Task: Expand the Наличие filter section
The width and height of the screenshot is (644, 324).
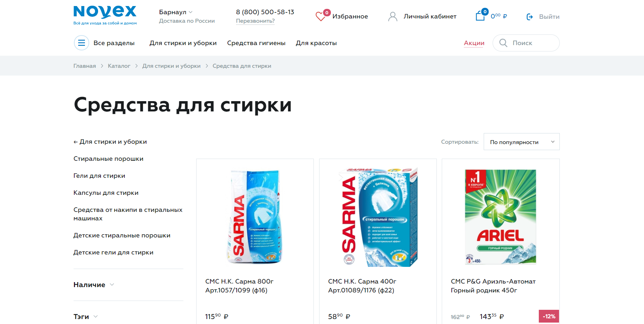Action: [94, 285]
